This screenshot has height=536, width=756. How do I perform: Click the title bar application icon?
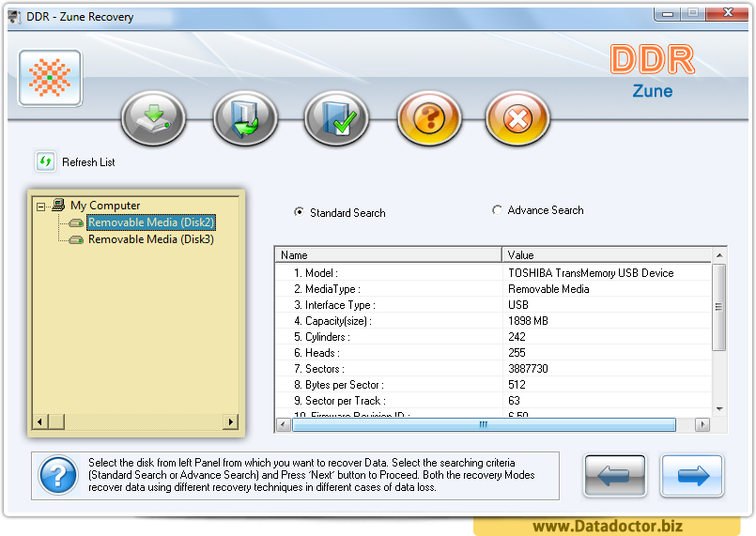(x=15, y=17)
